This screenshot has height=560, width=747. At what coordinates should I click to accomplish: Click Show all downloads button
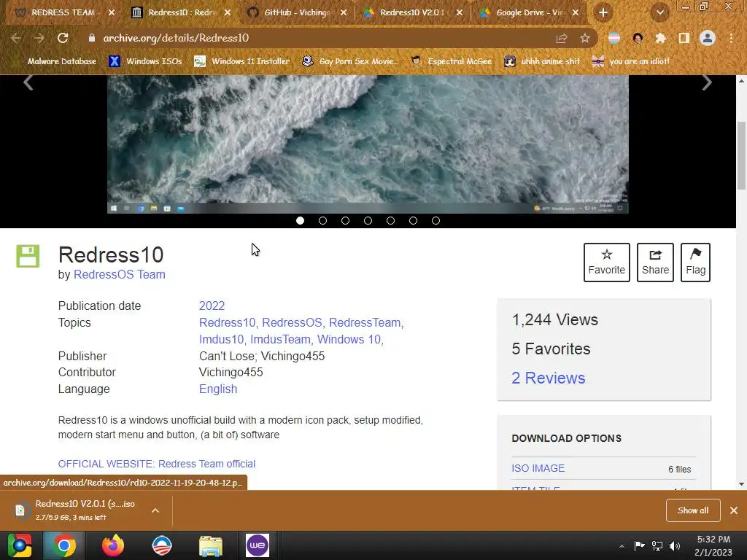pos(693,510)
